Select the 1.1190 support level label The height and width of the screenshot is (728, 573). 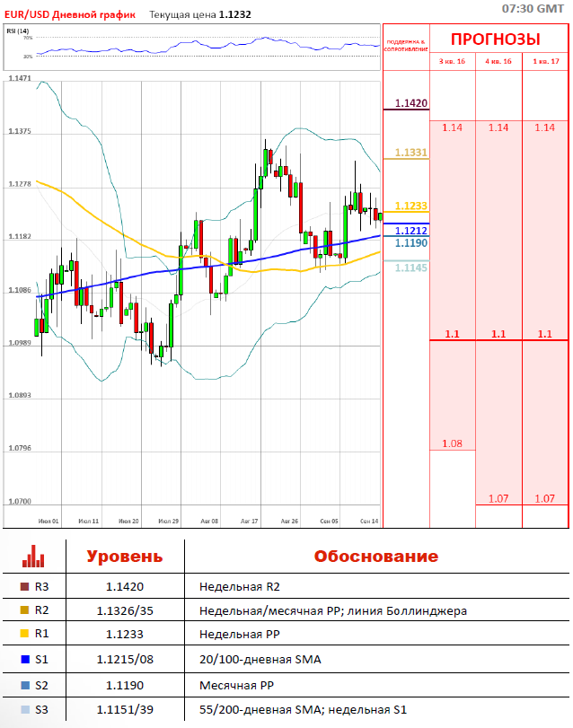point(411,243)
